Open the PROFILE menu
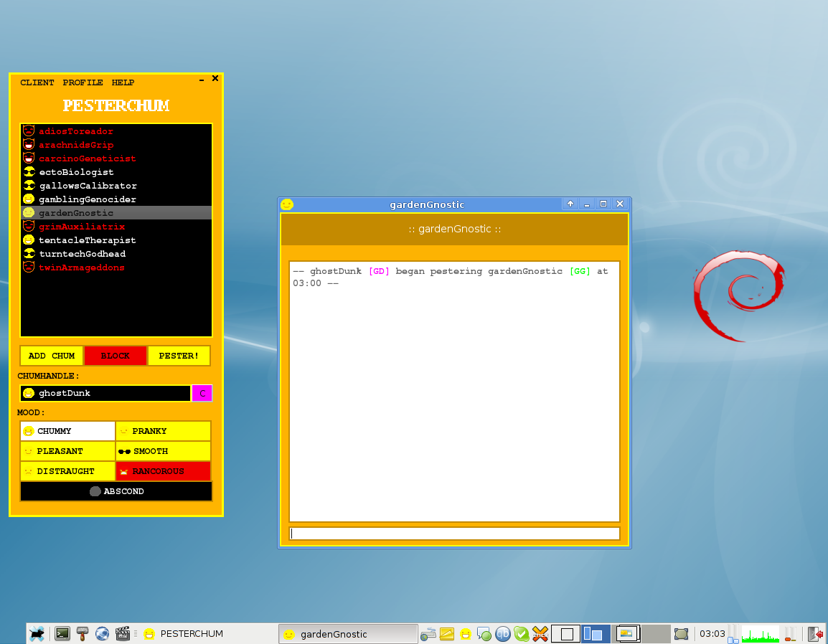Viewport: 828px width, 644px height. [83, 82]
